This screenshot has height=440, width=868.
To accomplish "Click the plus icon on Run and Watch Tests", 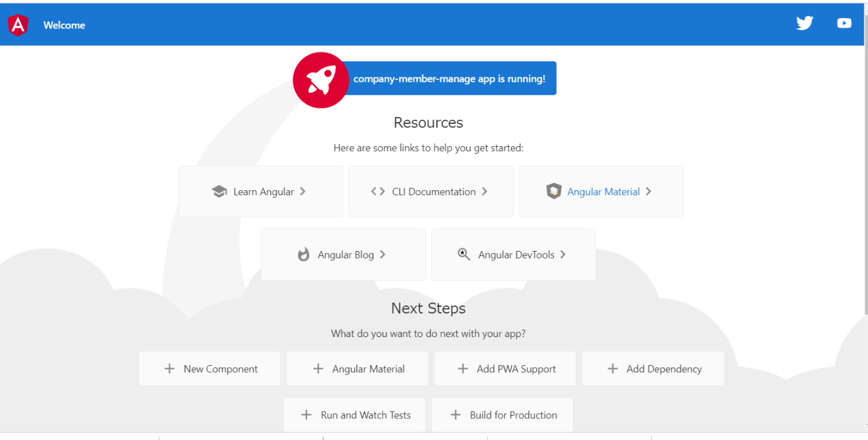I will (306, 415).
